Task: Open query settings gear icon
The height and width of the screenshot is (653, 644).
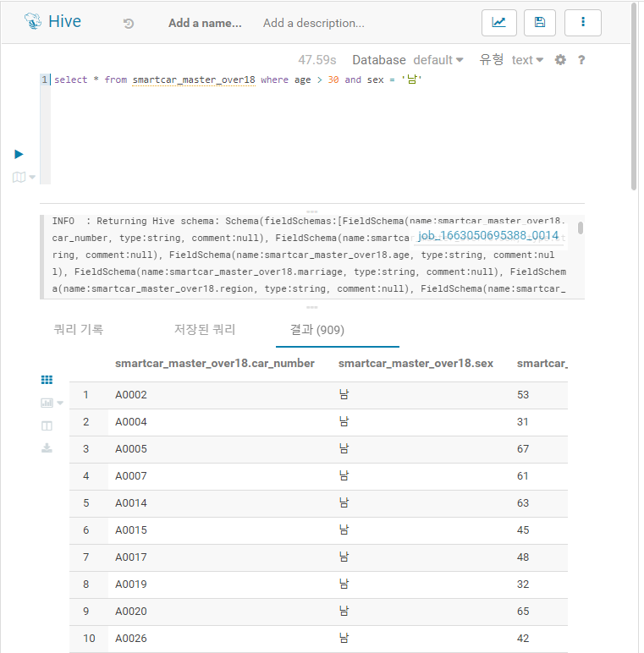Action: tap(560, 60)
